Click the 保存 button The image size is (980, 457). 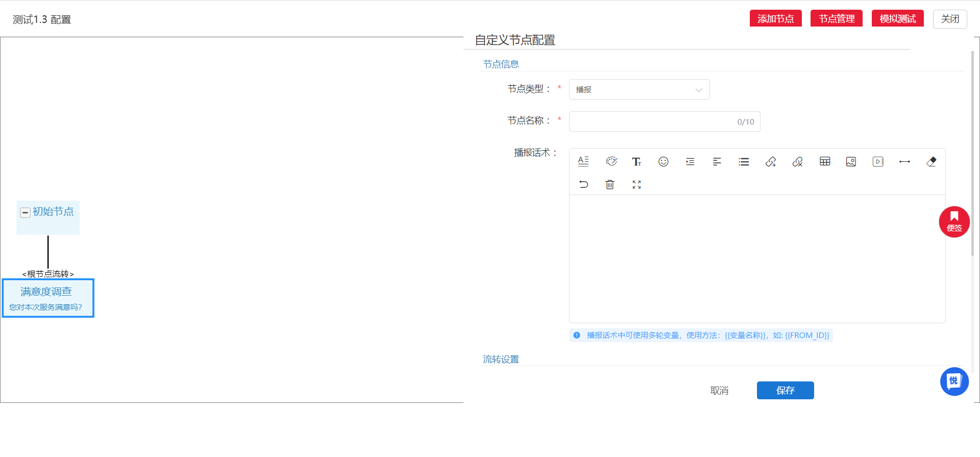click(785, 390)
